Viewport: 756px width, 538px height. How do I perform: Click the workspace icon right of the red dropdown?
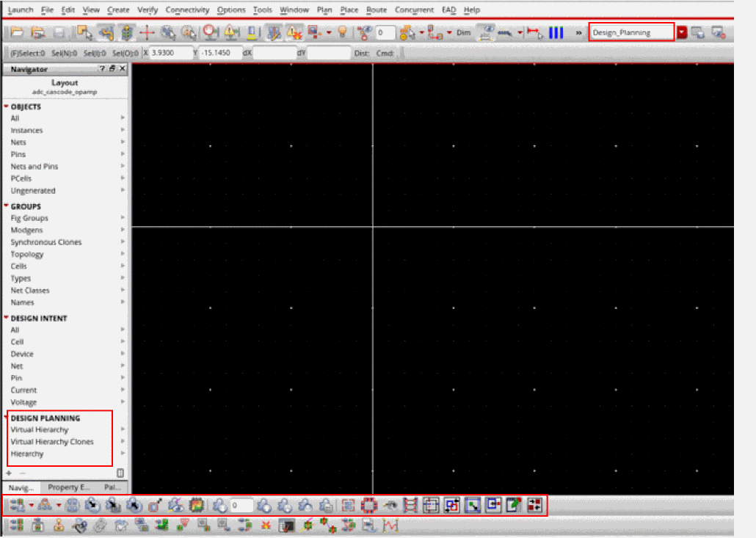click(x=698, y=32)
